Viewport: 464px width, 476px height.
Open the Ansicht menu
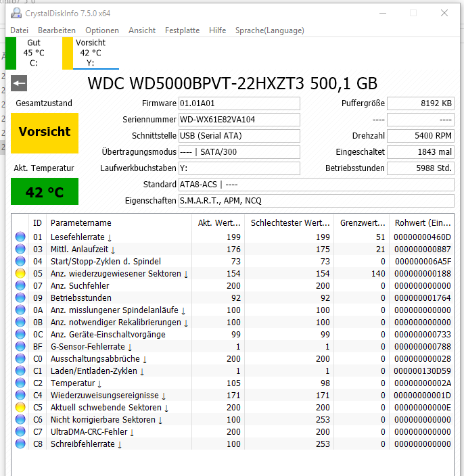pos(142,30)
